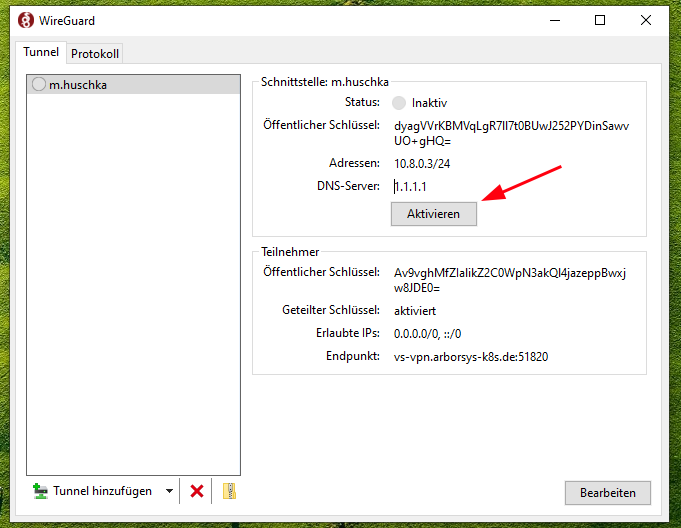681x528 pixels.
Task: Click the Endpunkt vs-vpn.arborsys-k8s.de:51820 value
Action: click(471, 356)
